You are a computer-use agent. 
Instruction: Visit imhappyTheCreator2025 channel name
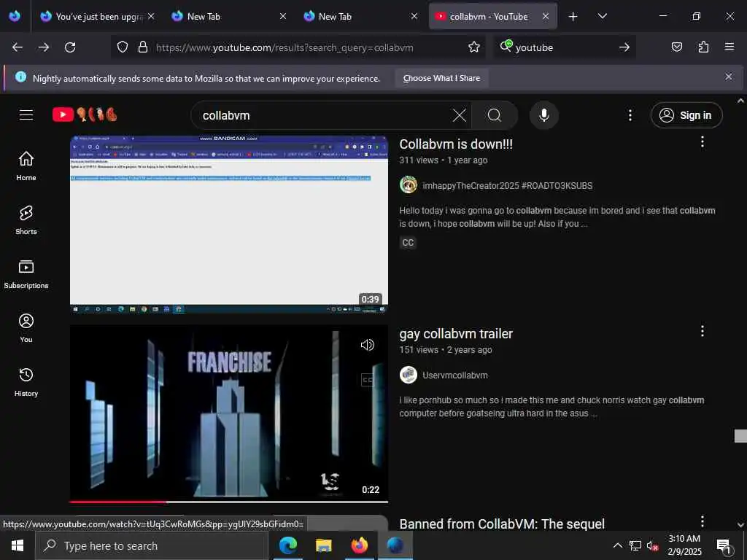[508, 186]
